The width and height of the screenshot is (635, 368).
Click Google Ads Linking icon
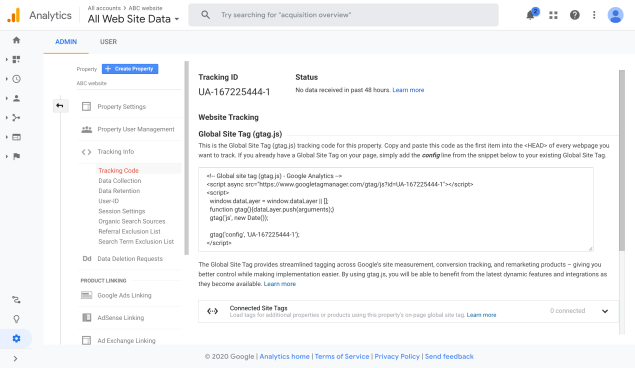point(86,296)
